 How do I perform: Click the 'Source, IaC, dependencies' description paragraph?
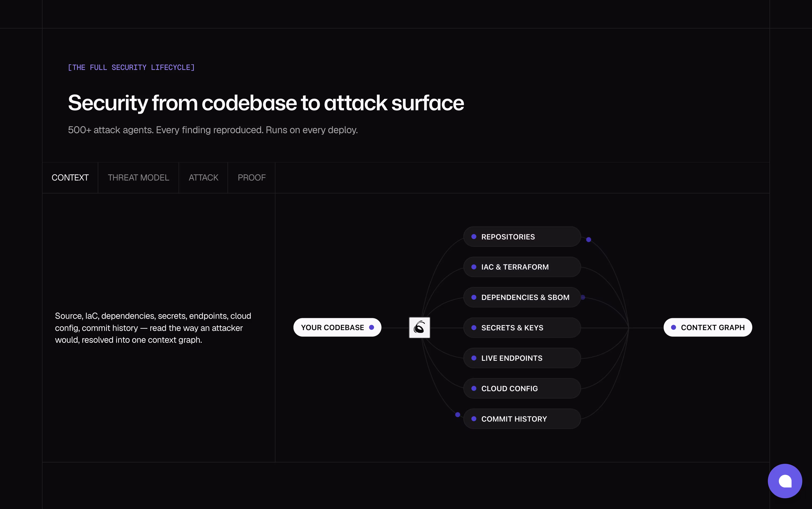pyautogui.click(x=153, y=328)
